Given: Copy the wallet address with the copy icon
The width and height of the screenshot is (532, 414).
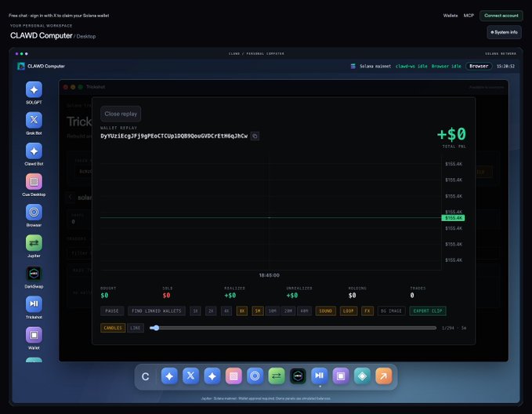Looking at the screenshot, I should pyautogui.click(x=255, y=136).
